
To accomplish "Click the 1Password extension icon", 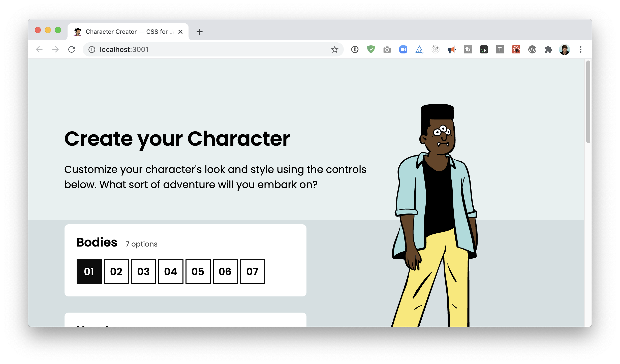I will [x=355, y=49].
